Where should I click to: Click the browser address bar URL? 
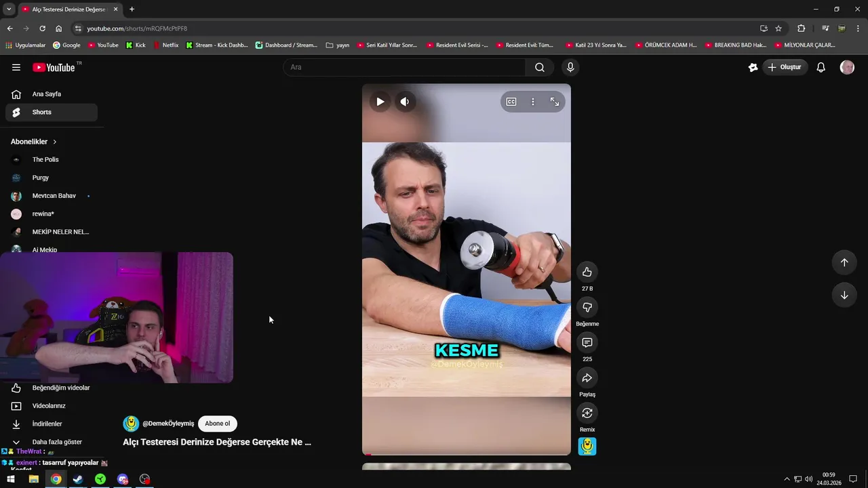click(x=137, y=28)
